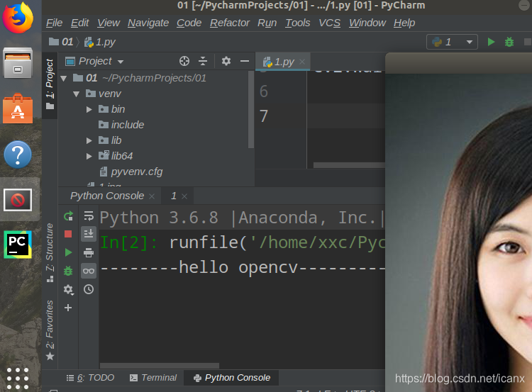
Task: Open the Window menu
Action: point(367,23)
